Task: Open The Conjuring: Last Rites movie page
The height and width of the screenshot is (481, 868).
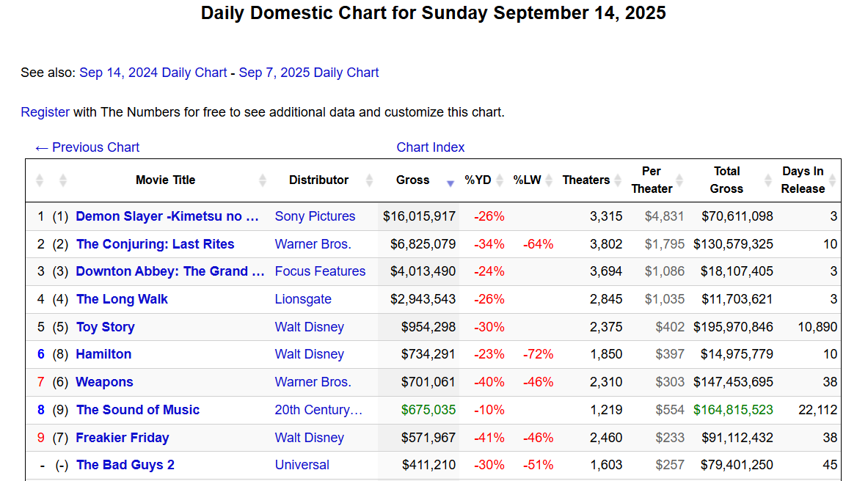Action: pos(155,244)
